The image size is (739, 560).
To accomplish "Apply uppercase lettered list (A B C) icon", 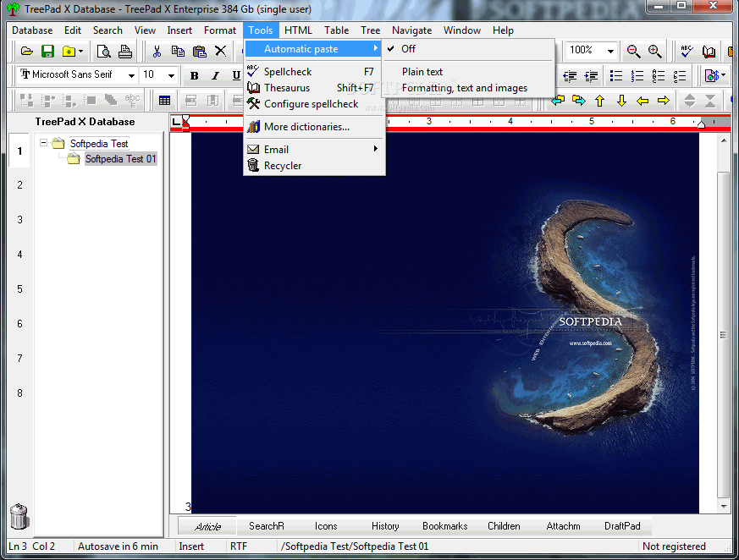I will 659,75.
